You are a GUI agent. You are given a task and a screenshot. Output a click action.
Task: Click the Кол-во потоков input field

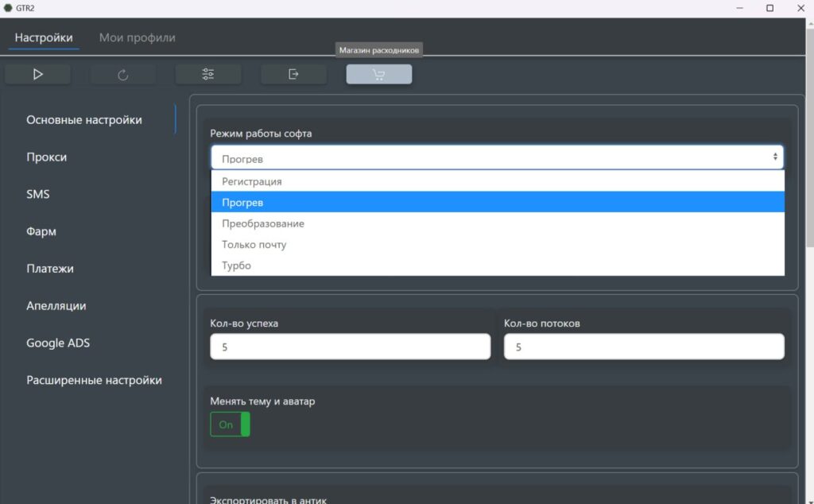pyautogui.click(x=644, y=347)
